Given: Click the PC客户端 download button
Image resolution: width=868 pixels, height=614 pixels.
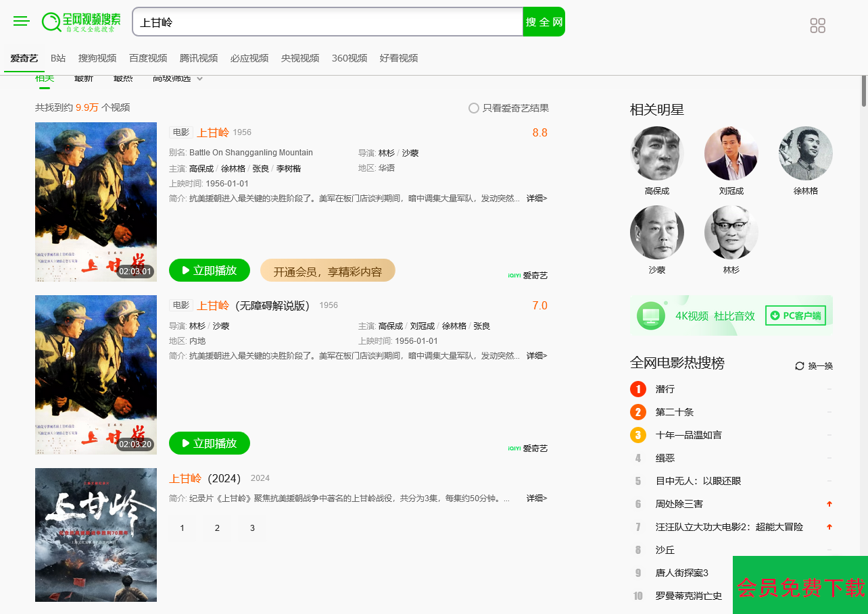Looking at the screenshot, I should click(795, 315).
